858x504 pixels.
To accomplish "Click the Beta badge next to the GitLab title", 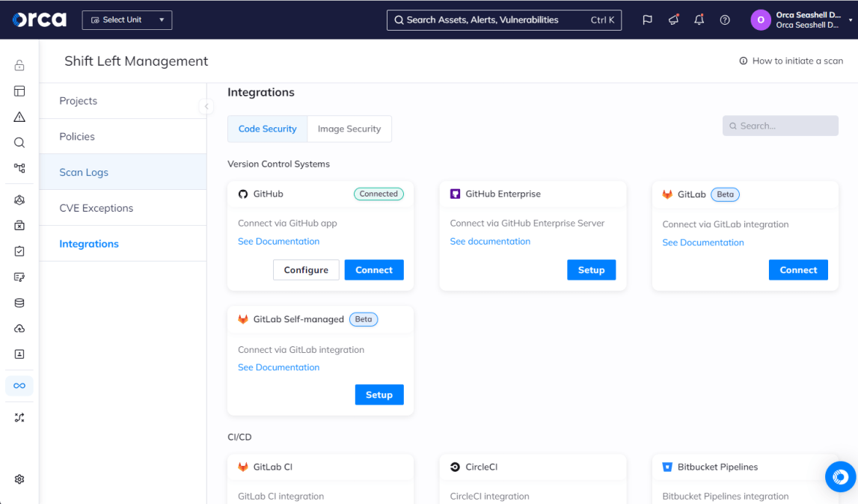I will [725, 194].
